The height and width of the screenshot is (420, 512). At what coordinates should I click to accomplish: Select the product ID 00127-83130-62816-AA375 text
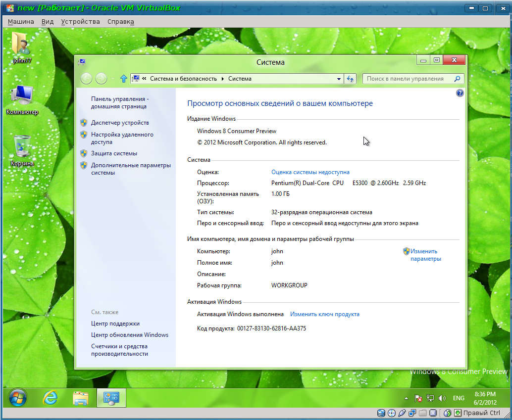point(272,328)
